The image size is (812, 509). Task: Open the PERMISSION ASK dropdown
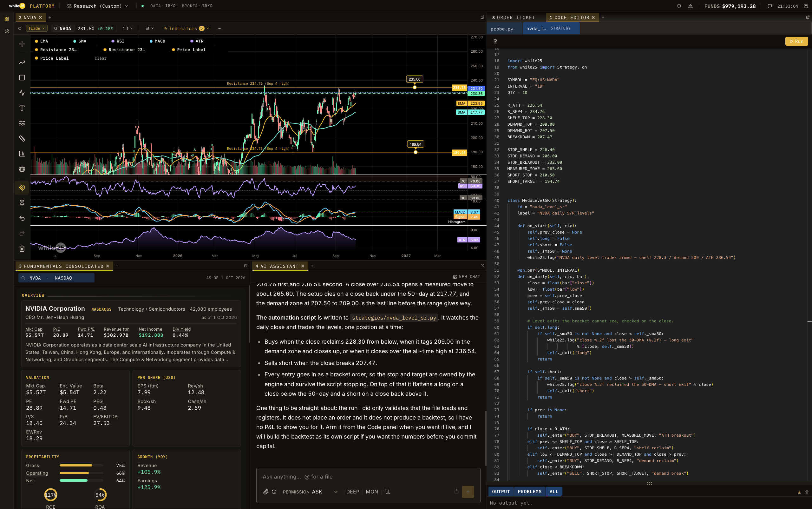(310, 492)
